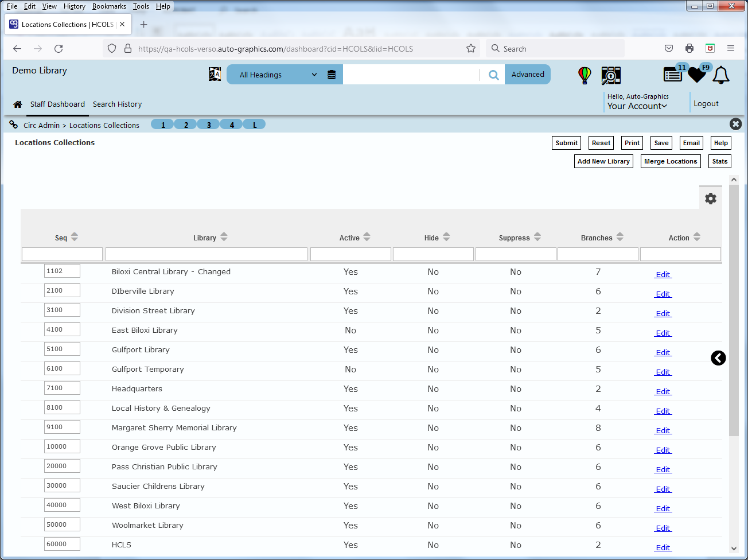Screen dimensions: 748x560
Task: Click the link chain icon beside Circ Admin
Action: click(x=14, y=125)
